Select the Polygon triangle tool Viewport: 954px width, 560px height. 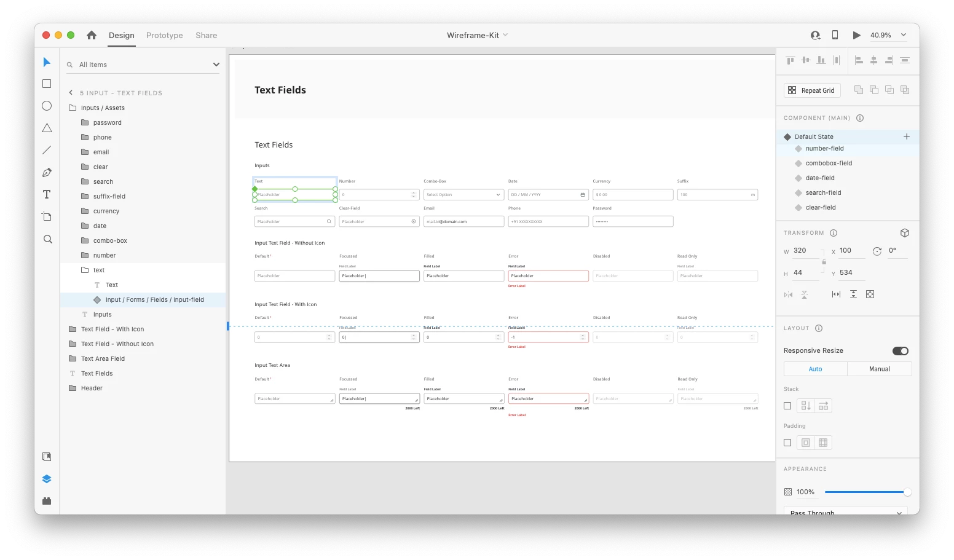click(47, 128)
